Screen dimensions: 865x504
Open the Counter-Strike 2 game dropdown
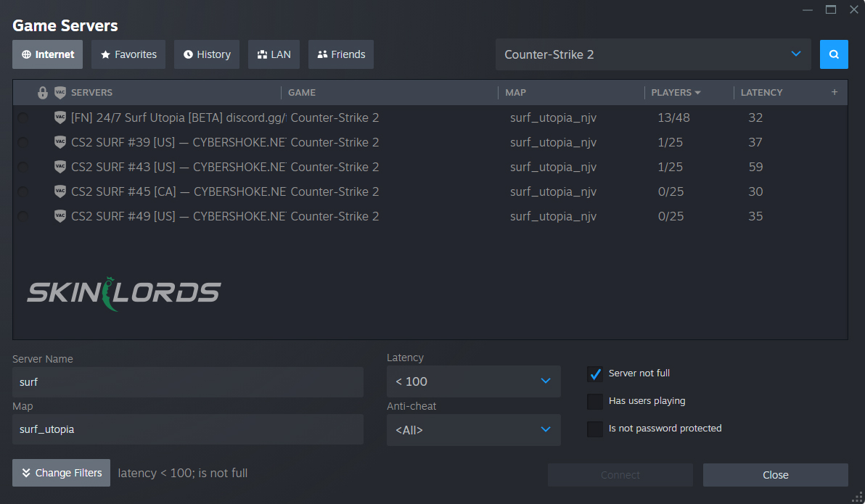[x=653, y=54]
